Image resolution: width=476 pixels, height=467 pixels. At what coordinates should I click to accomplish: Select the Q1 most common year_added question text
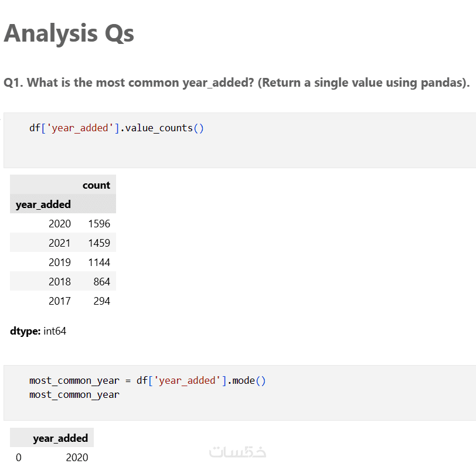click(x=236, y=83)
